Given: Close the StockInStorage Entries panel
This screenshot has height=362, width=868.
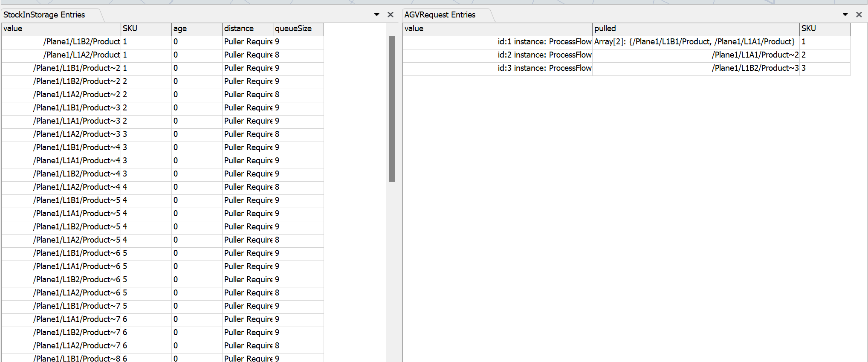Looking at the screenshot, I should pyautogui.click(x=390, y=14).
